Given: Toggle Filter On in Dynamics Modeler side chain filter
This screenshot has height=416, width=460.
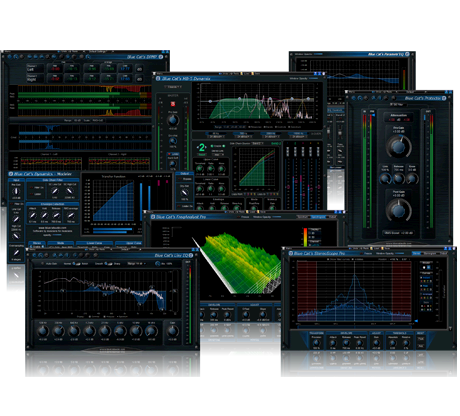Looking at the screenshot, I should 36,188.
